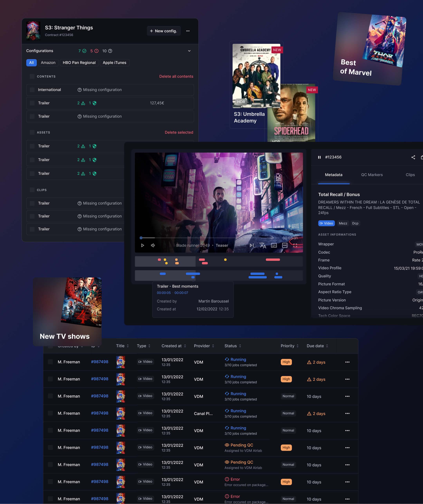Open job ID #987498 in the first row
The height and width of the screenshot is (504, 423).
(99, 362)
